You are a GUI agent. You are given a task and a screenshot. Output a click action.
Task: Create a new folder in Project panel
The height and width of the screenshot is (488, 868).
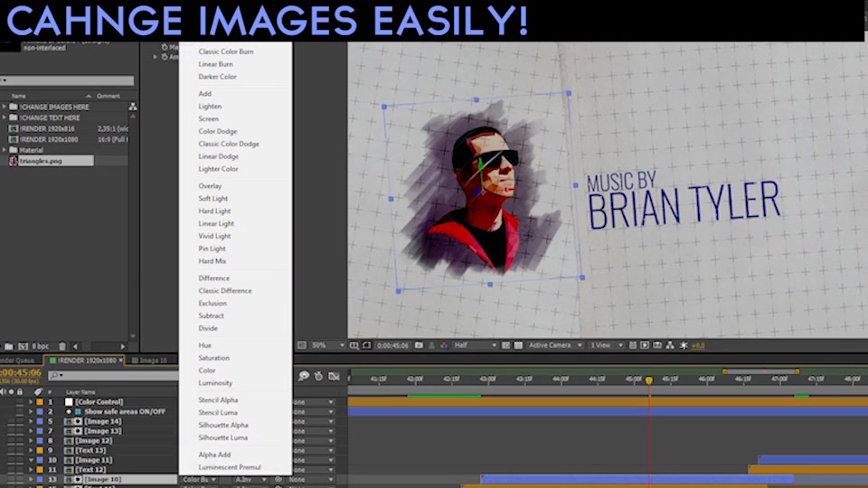click(9, 346)
